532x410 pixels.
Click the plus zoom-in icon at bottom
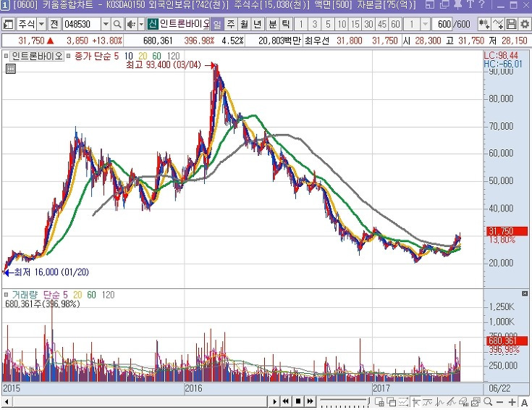coord(512,402)
